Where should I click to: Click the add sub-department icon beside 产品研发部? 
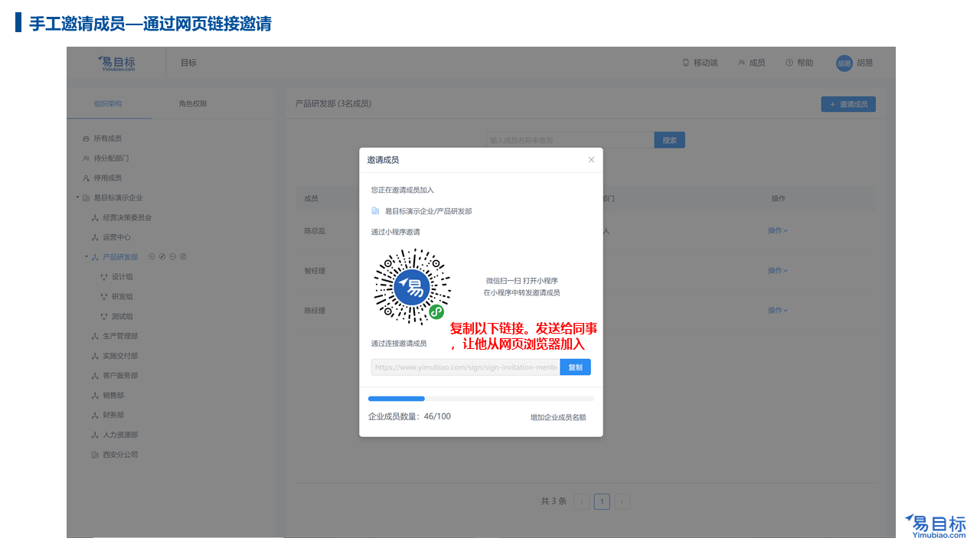point(152,256)
